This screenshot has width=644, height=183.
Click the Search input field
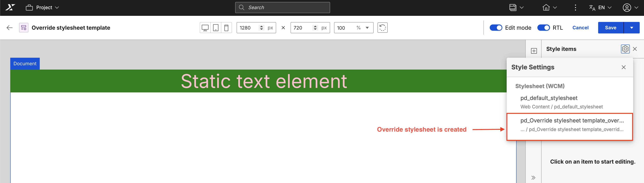[x=282, y=8]
